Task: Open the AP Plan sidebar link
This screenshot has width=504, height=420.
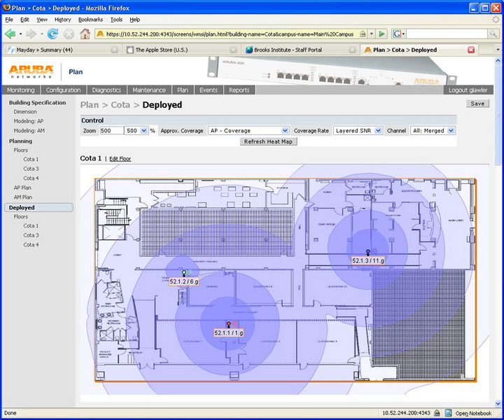Action: (x=22, y=188)
